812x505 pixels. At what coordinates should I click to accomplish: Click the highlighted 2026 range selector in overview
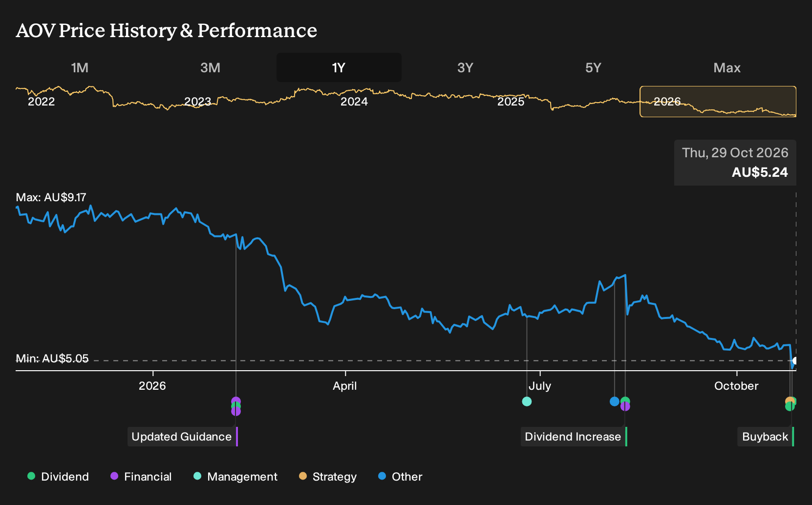718,102
